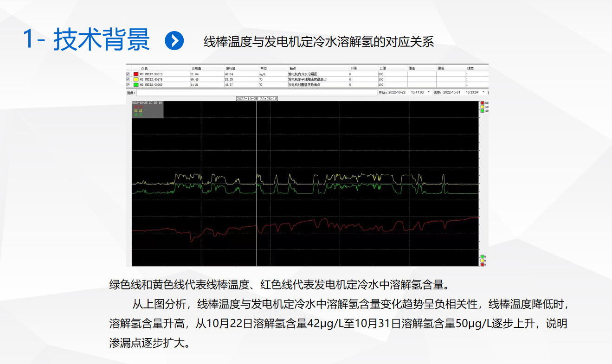Open the 开始 start time dropdown arrow
The image size is (612, 364).
pyautogui.click(x=428, y=92)
